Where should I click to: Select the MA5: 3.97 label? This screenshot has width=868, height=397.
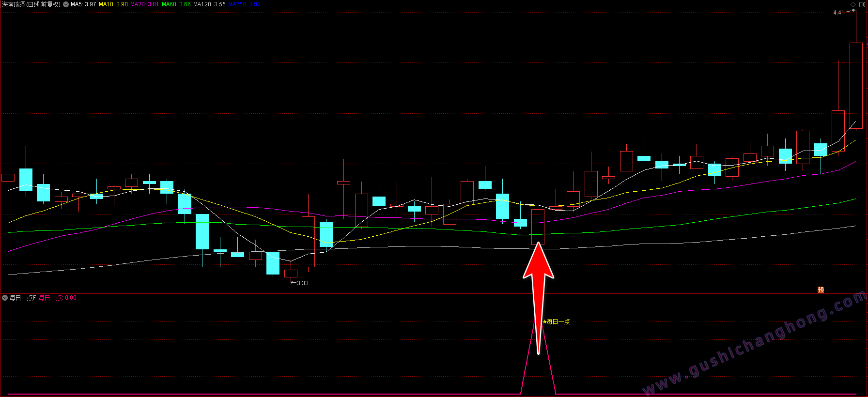(83, 4)
